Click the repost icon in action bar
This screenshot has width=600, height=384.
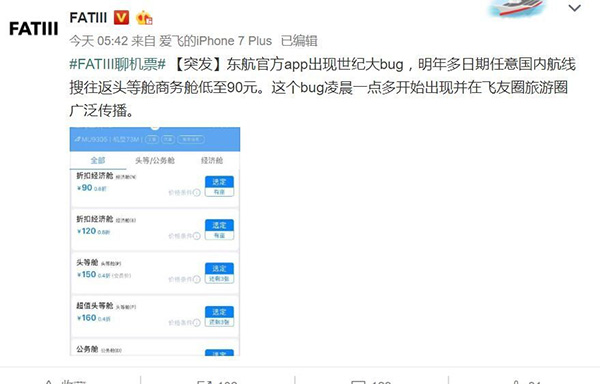pos(202,382)
